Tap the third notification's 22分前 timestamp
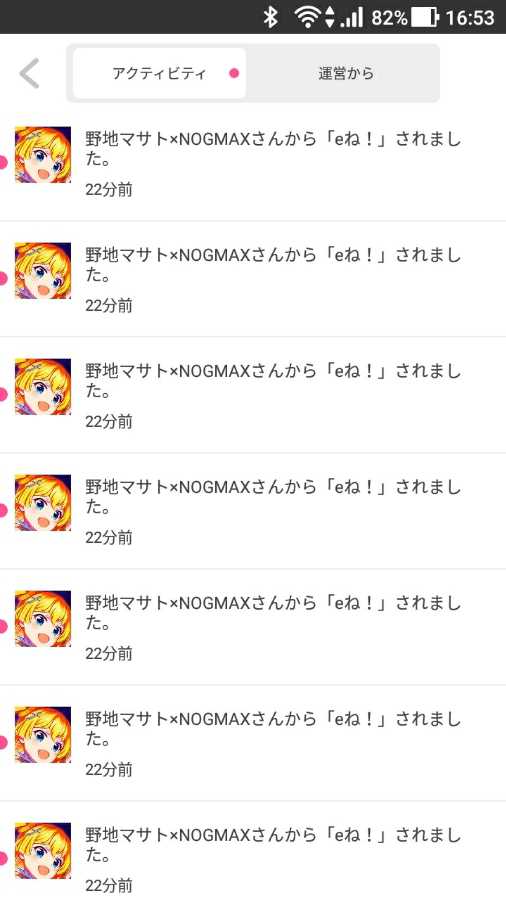This screenshot has width=506, height=900. coord(109,421)
